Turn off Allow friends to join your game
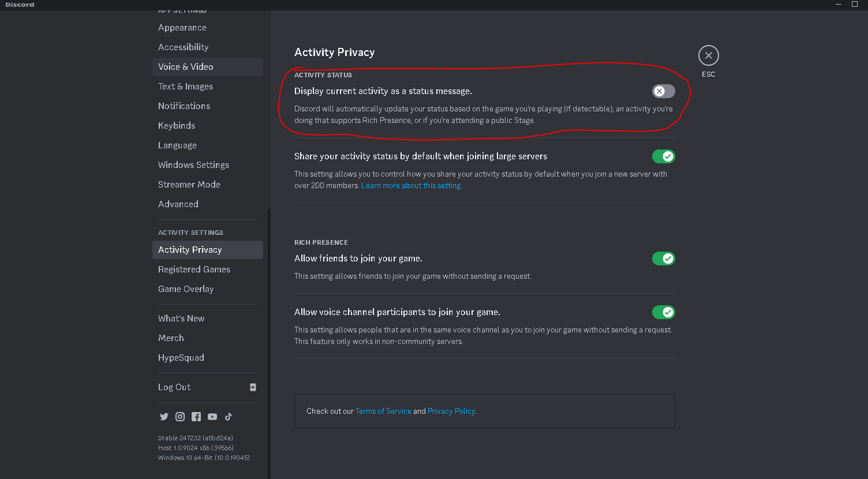 663,259
